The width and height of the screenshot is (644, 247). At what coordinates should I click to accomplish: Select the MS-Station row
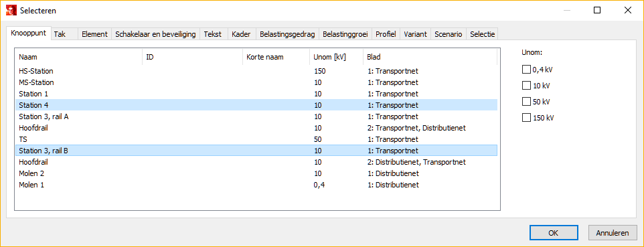click(256, 82)
